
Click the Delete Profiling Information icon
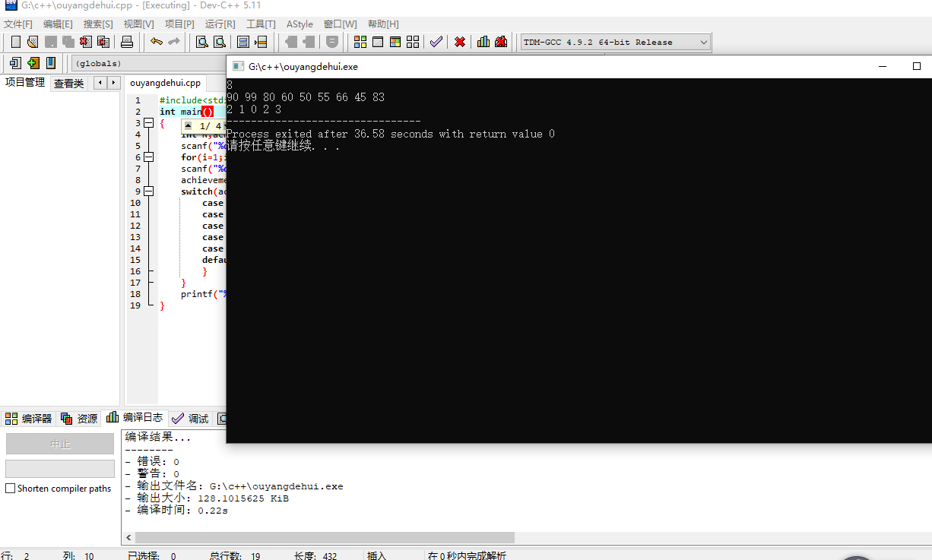(501, 42)
